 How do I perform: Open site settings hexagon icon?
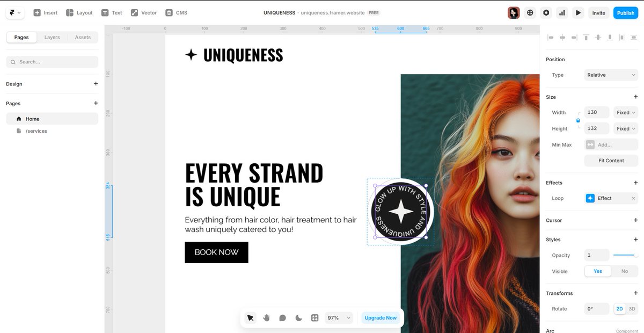[x=546, y=13]
